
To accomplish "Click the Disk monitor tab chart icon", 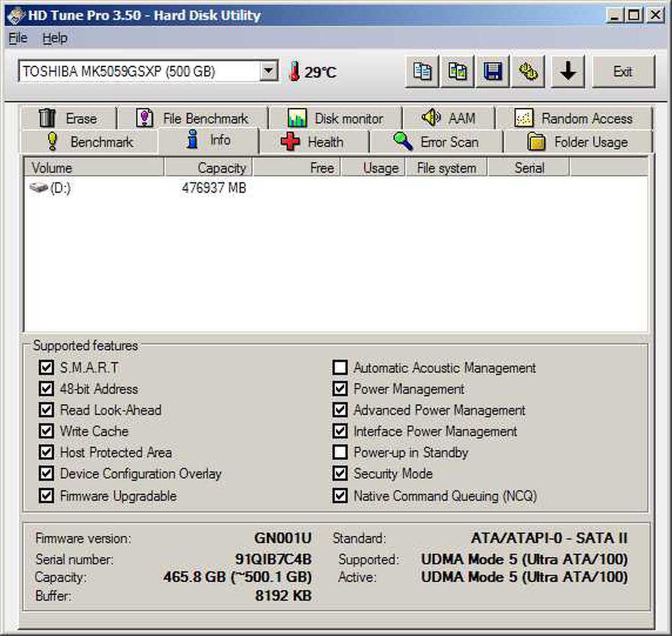I will (x=297, y=118).
